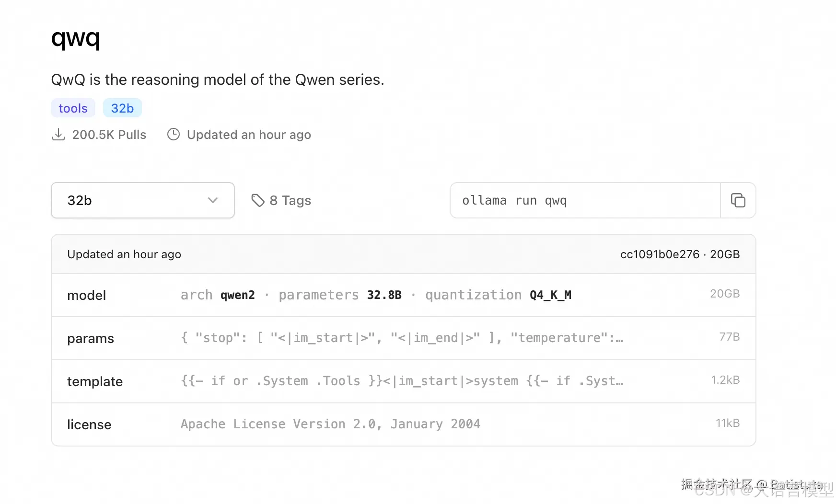Open the 8 Tags link
The width and height of the screenshot is (836, 504).
point(281,200)
